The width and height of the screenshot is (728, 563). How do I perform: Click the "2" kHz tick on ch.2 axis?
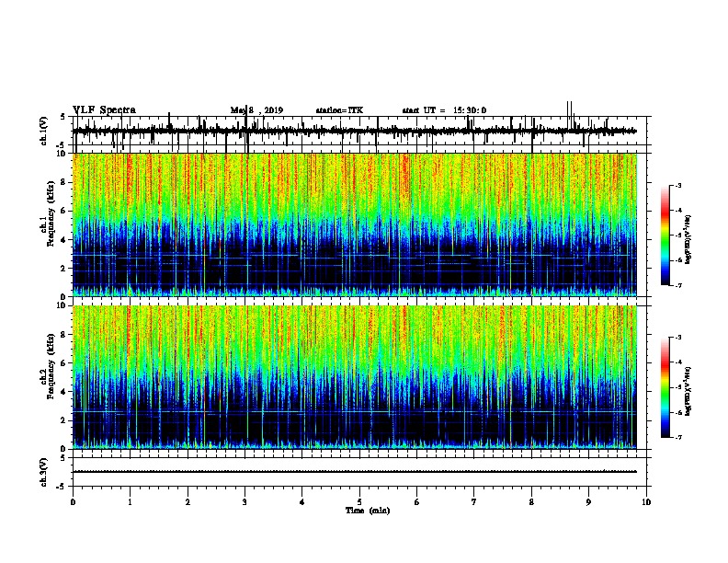tap(64, 420)
